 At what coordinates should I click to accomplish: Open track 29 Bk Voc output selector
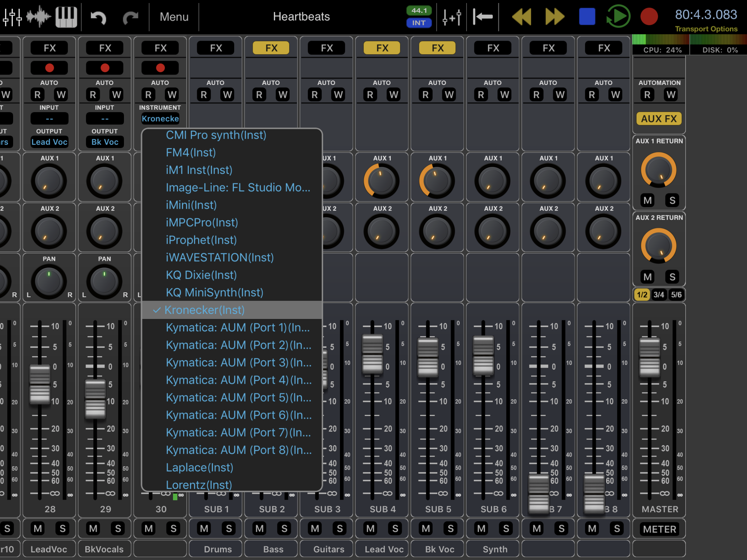pyautogui.click(x=105, y=142)
